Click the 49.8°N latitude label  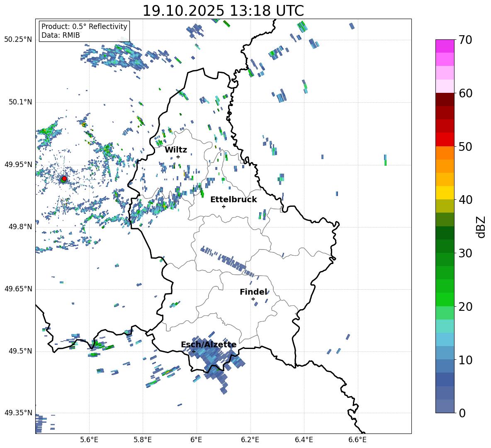click(x=20, y=227)
